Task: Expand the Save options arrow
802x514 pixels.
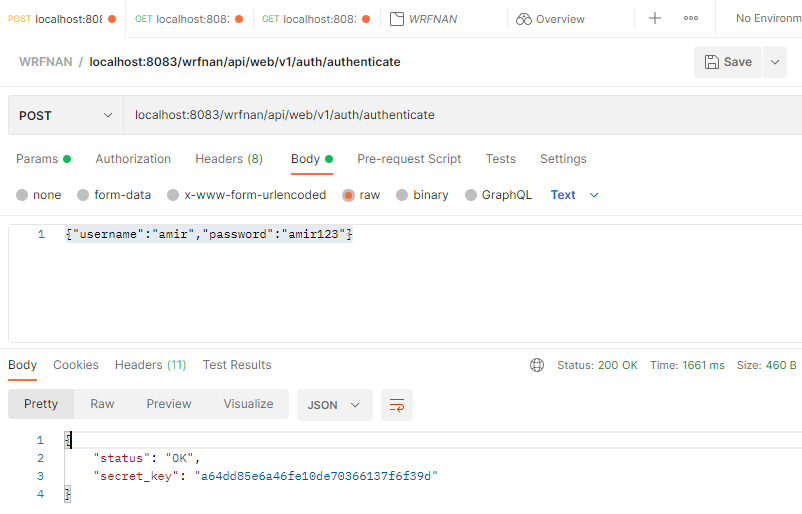Action: [x=775, y=62]
